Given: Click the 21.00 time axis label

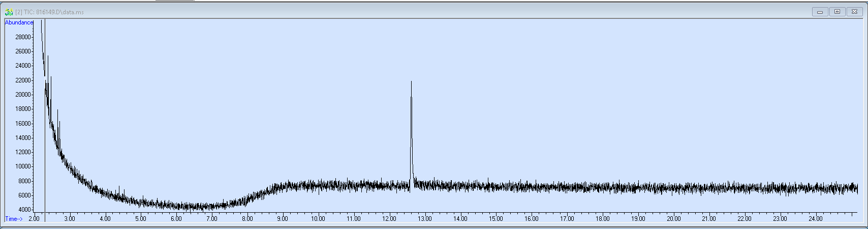Looking at the screenshot, I should (709, 219).
